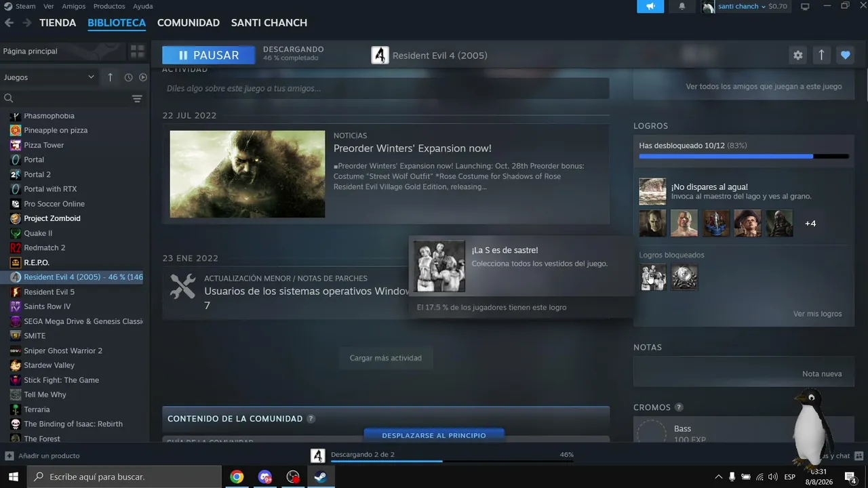Click the help icon next to Contenido de la Comunidad
The image size is (868, 488).
click(311, 419)
